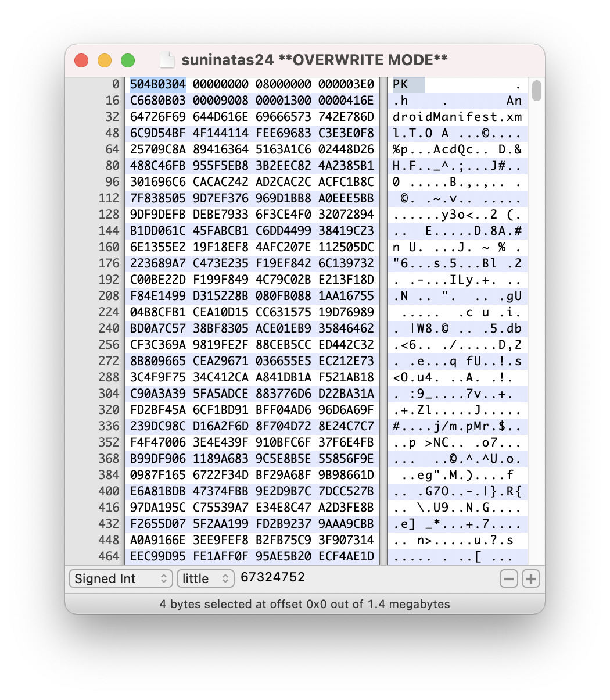The width and height of the screenshot is (610, 700).
Task: Click hex group 223689A7
Action: [x=158, y=263]
